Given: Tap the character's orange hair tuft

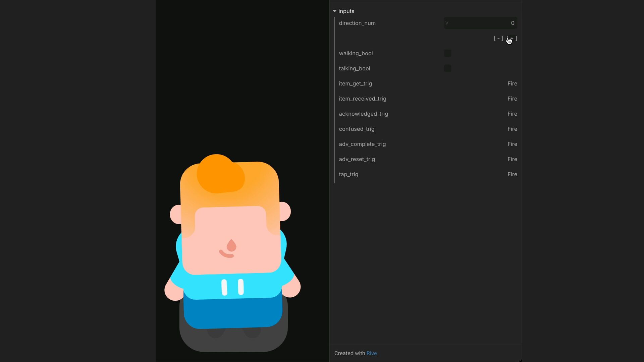Looking at the screenshot, I should 220,174.
